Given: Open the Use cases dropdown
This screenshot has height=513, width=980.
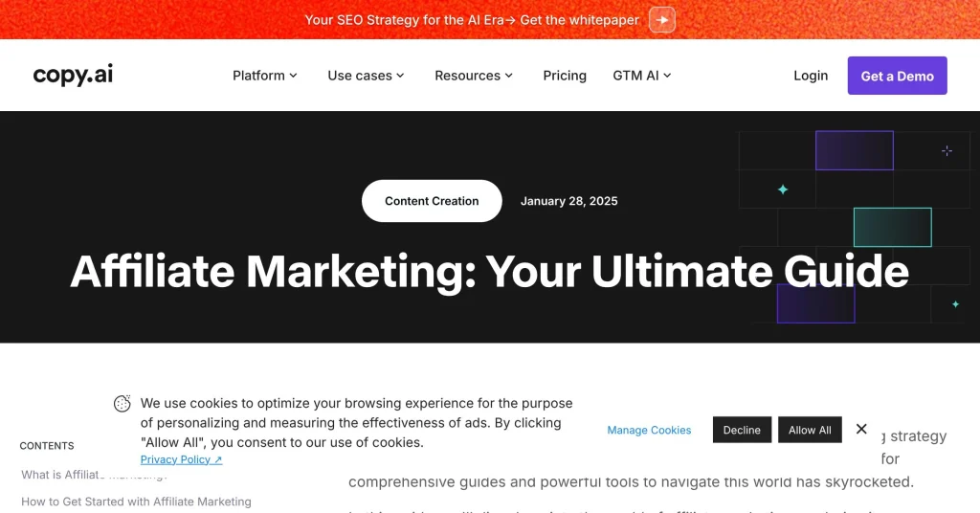Looking at the screenshot, I should 366,76.
